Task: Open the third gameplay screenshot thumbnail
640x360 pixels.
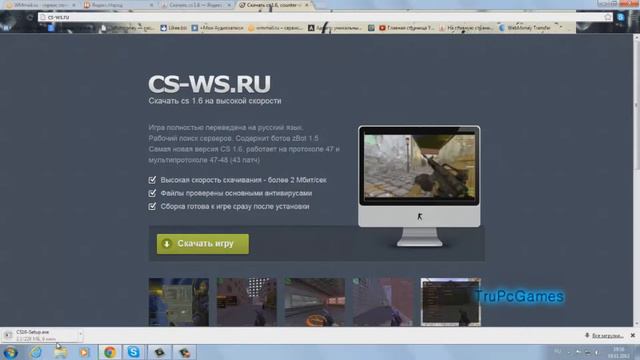Action: (x=314, y=302)
